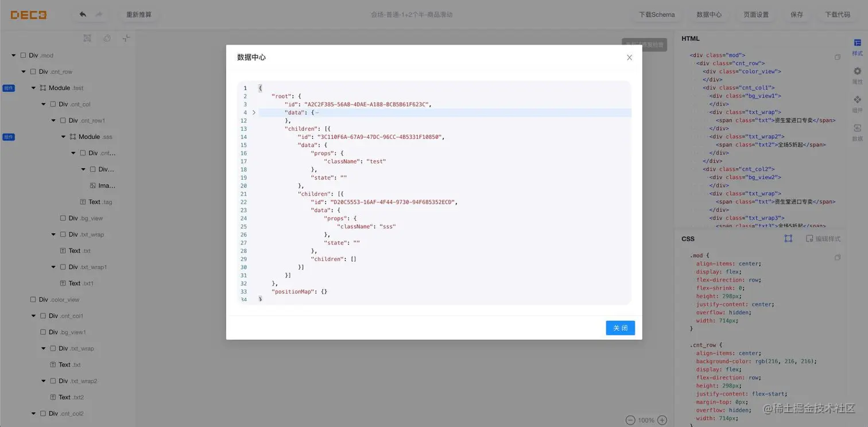The height and width of the screenshot is (427, 868).
Task: Collapse the Div .txt_wrap1 tree node
Action: 53,267
